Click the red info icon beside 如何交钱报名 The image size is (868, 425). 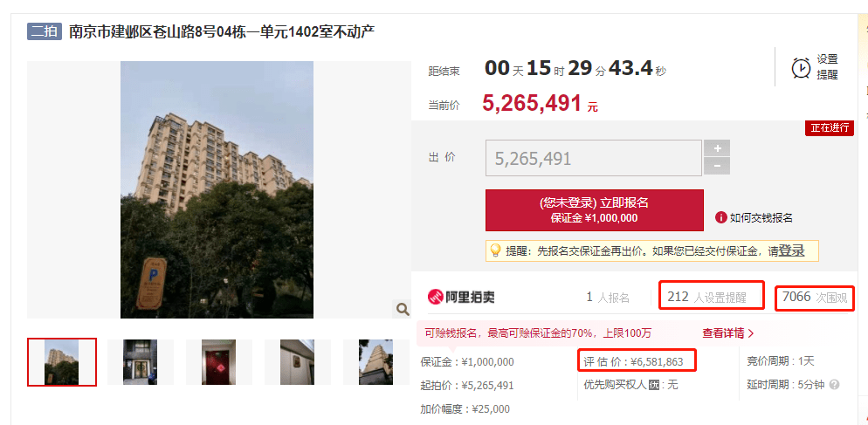[x=720, y=217]
